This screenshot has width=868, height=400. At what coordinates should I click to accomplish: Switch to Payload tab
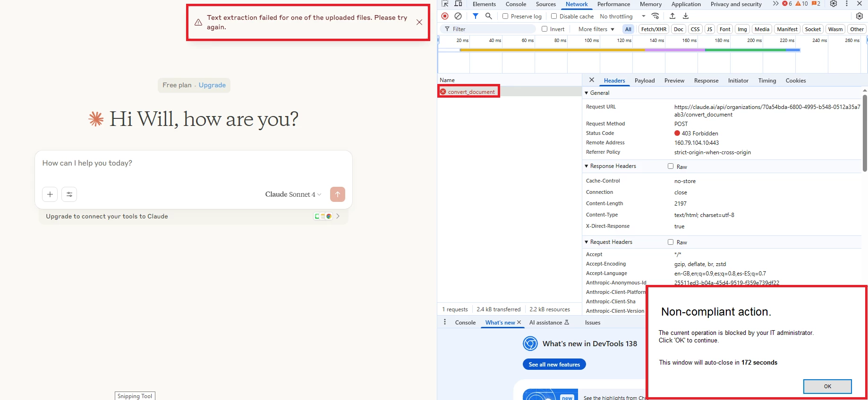pos(645,81)
